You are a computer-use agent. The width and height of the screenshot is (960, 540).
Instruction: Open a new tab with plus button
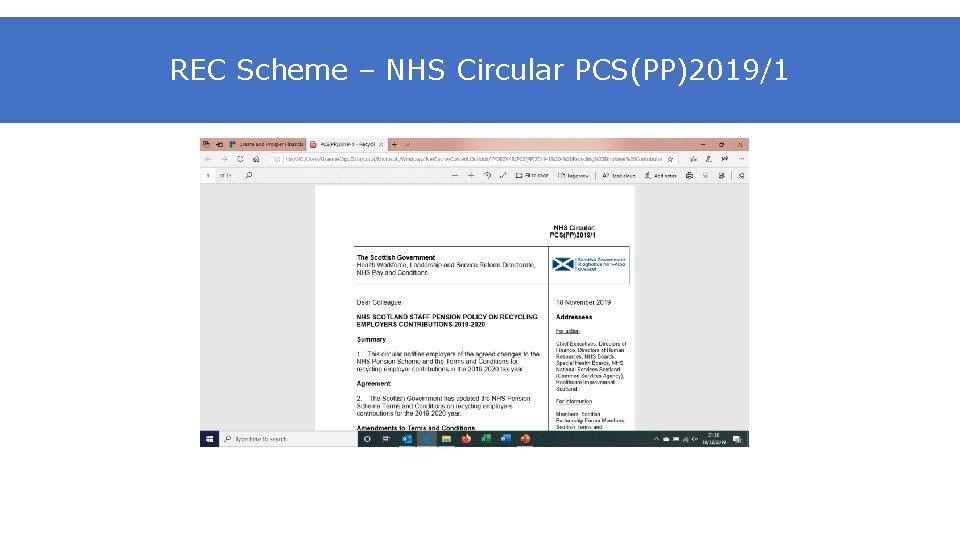coord(394,144)
